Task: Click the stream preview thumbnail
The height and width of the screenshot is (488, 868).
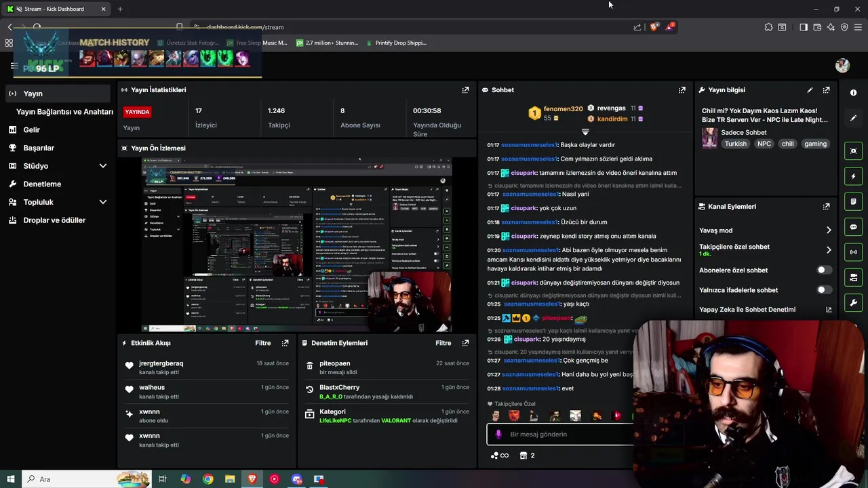Action: (x=296, y=245)
